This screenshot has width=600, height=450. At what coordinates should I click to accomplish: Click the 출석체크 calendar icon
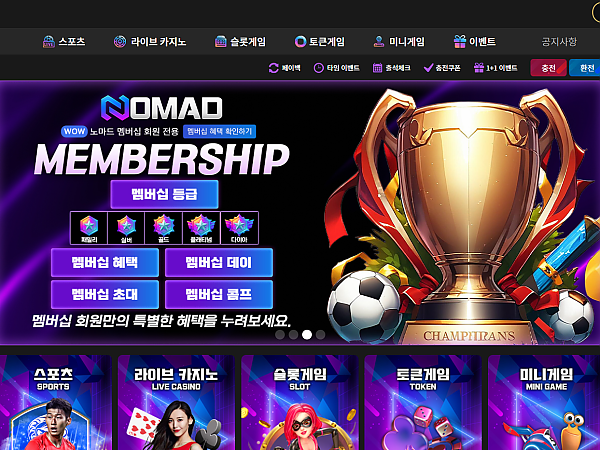tap(377, 68)
